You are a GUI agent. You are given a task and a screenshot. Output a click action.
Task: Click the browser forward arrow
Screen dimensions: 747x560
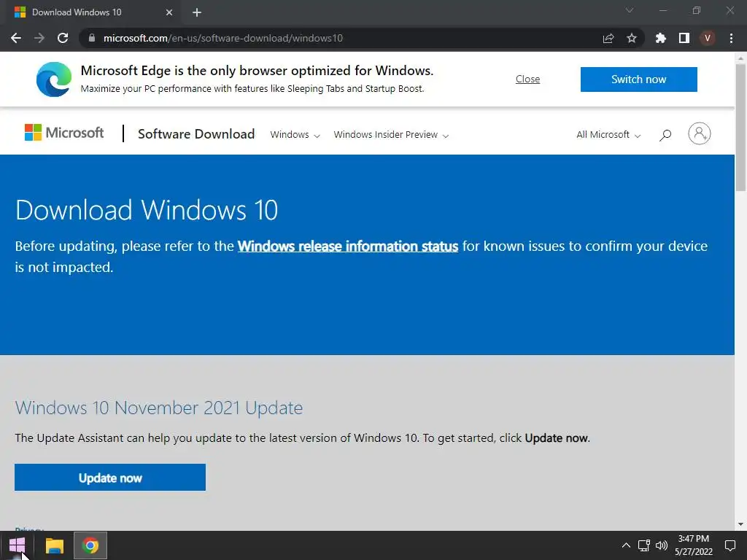[x=39, y=38]
